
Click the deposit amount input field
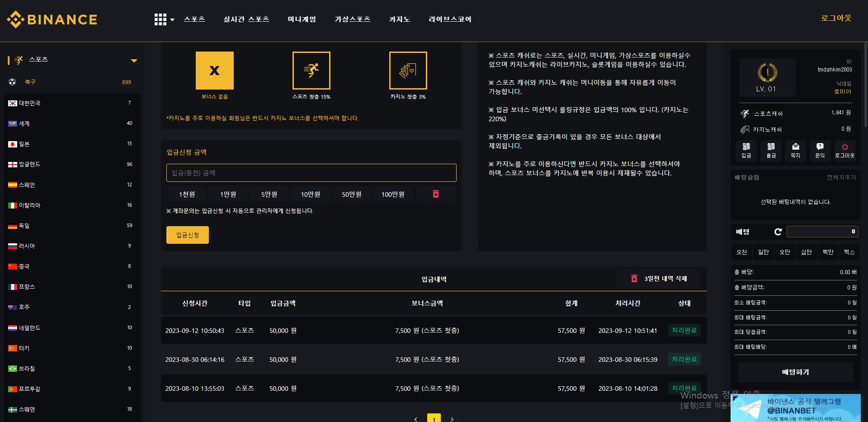coord(311,173)
